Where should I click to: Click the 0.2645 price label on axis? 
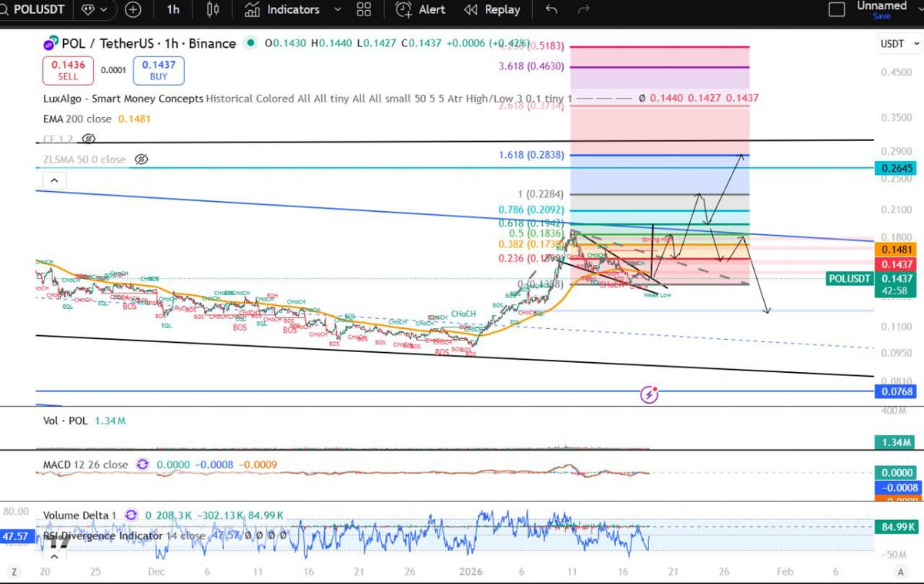(x=895, y=168)
